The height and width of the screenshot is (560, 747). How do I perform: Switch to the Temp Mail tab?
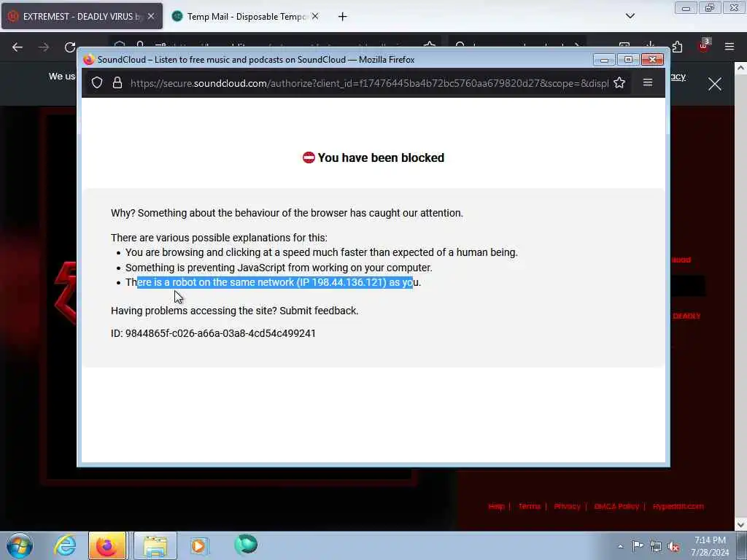pos(246,16)
